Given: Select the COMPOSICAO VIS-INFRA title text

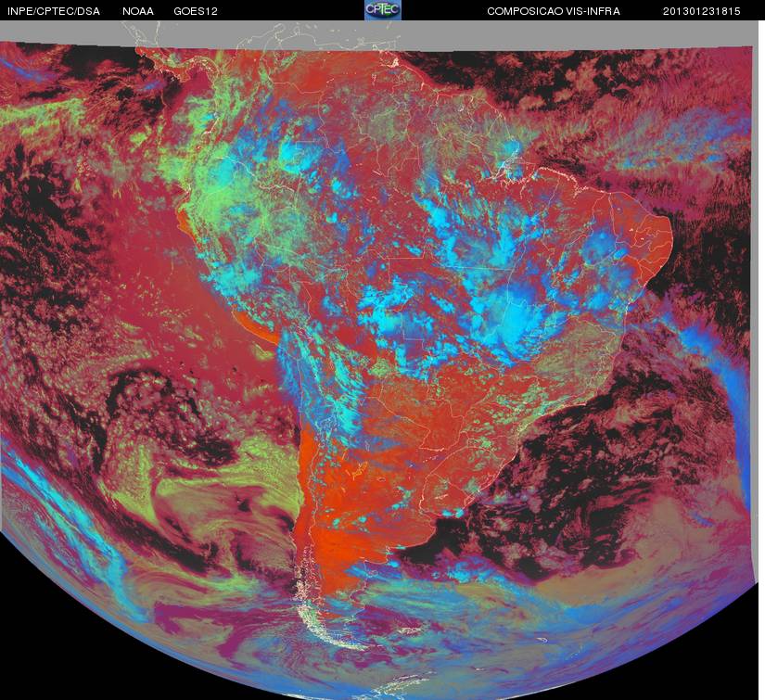Looking at the screenshot, I should (x=554, y=11).
